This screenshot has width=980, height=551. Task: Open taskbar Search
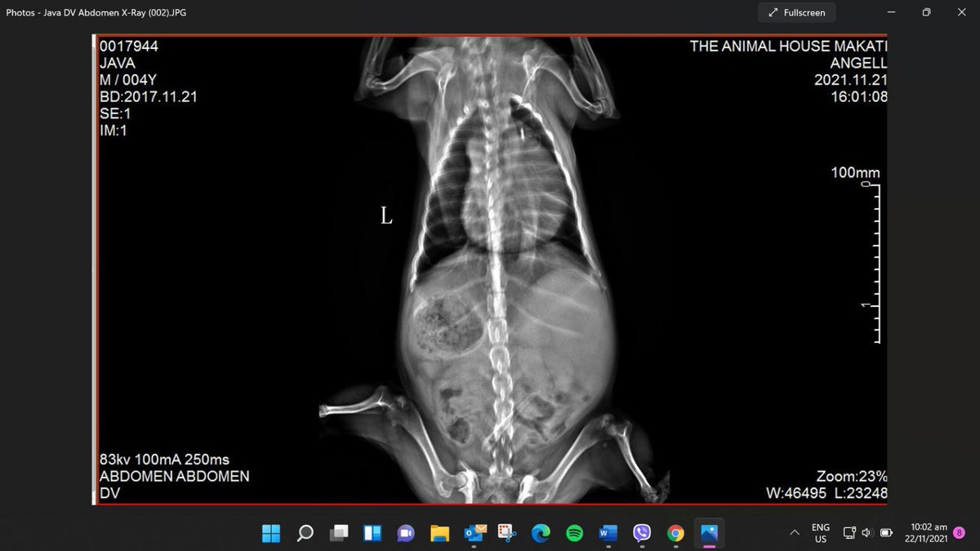(x=305, y=533)
